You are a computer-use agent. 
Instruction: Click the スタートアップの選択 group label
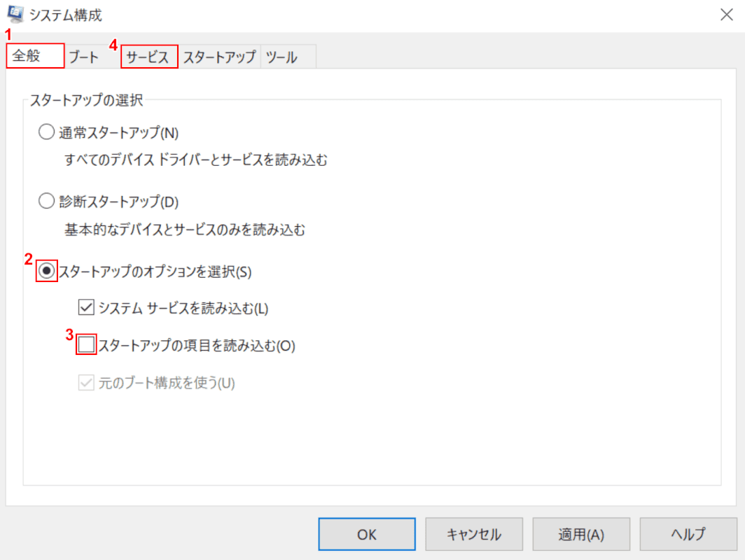point(87,99)
